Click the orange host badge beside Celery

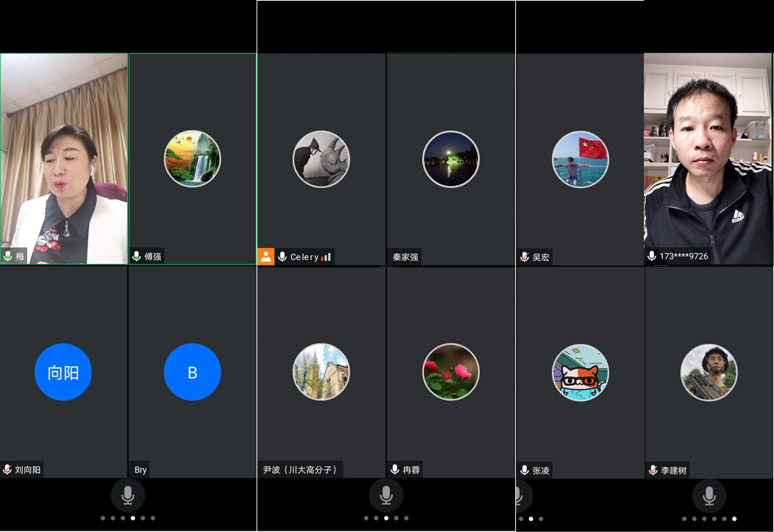(x=266, y=257)
